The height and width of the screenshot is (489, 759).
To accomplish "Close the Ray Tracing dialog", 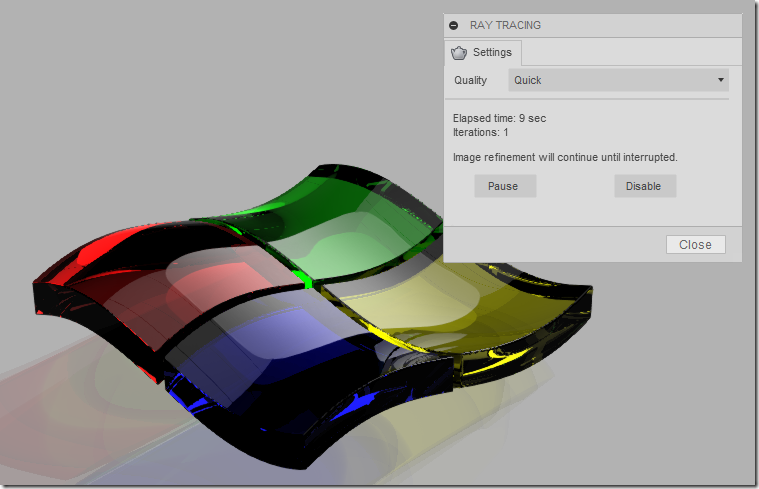I will click(696, 244).
